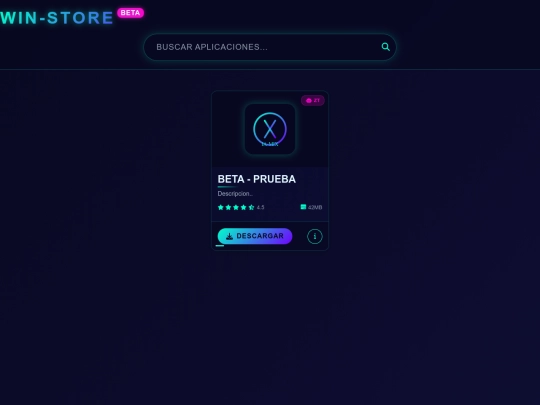Click the first rating star

(221, 207)
